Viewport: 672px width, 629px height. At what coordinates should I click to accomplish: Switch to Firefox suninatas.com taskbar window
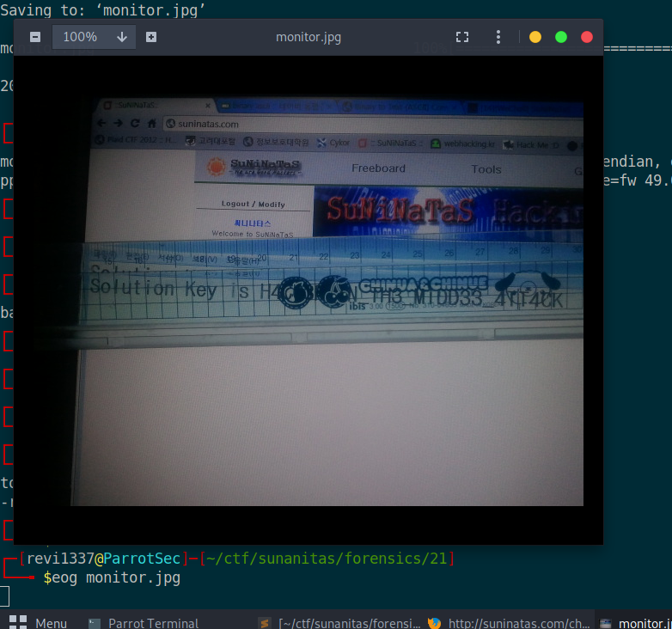tap(508, 623)
